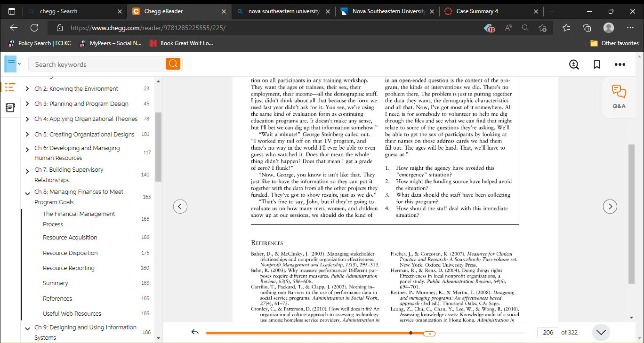Viewport: 644px width, 343px height.
Task: Expand Ch 2: Knowing the Environment
Action: (27, 88)
